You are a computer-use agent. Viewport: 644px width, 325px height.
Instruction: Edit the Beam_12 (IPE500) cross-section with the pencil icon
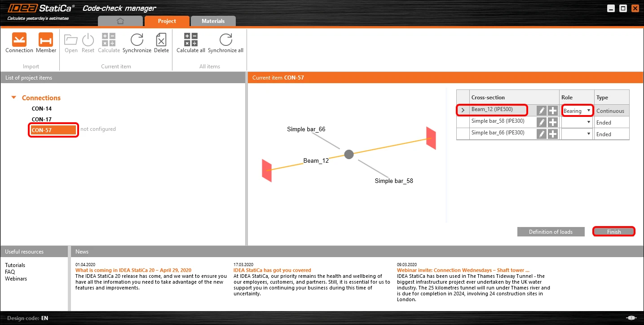point(542,111)
